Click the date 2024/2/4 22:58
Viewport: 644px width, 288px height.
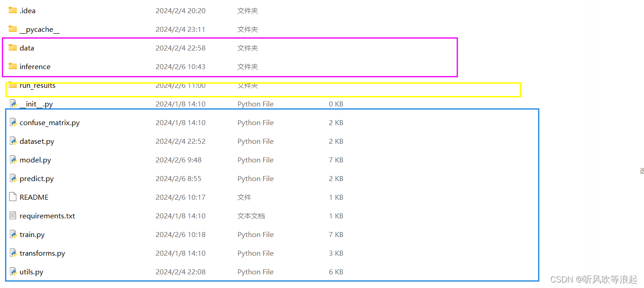pos(180,48)
